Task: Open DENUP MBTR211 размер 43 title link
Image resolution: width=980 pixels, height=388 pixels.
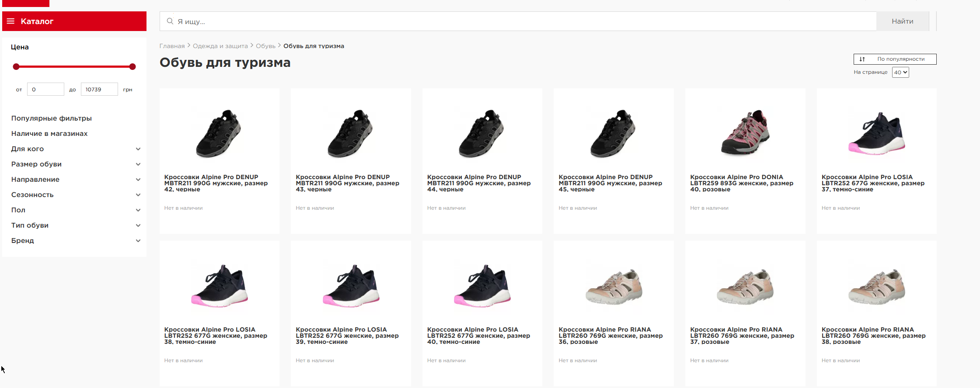Action: [x=348, y=183]
